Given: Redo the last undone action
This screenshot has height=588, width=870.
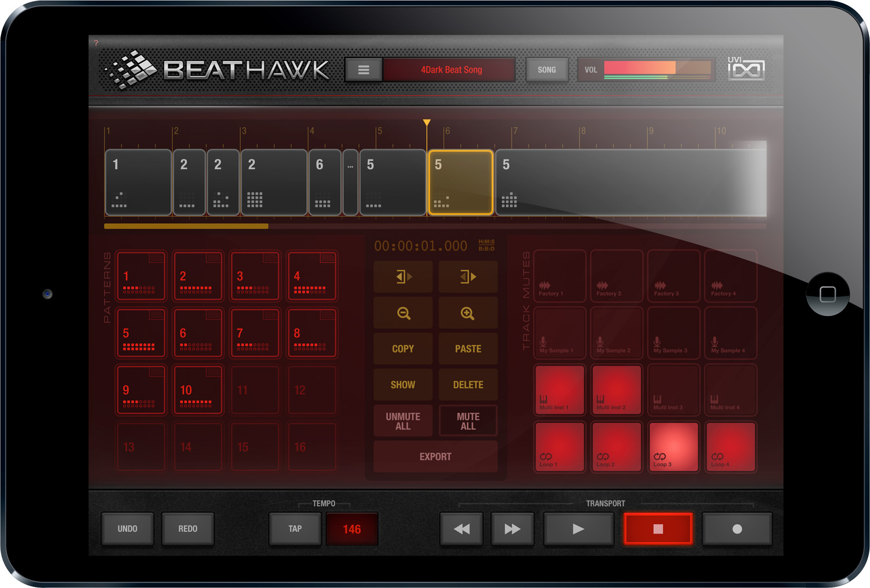Looking at the screenshot, I should [188, 529].
